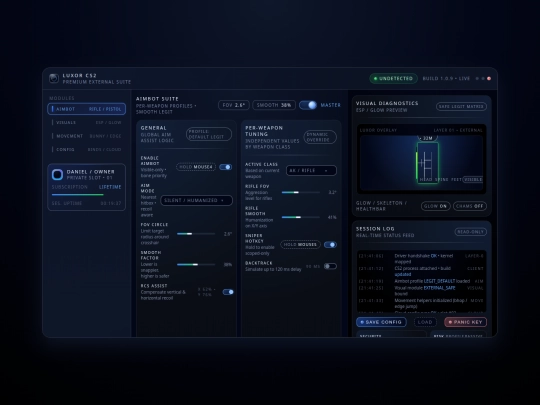Viewport: 540px width, 405px height.
Task: Click the 'Movement helpers initialized' log entry
Action: pos(421,303)
